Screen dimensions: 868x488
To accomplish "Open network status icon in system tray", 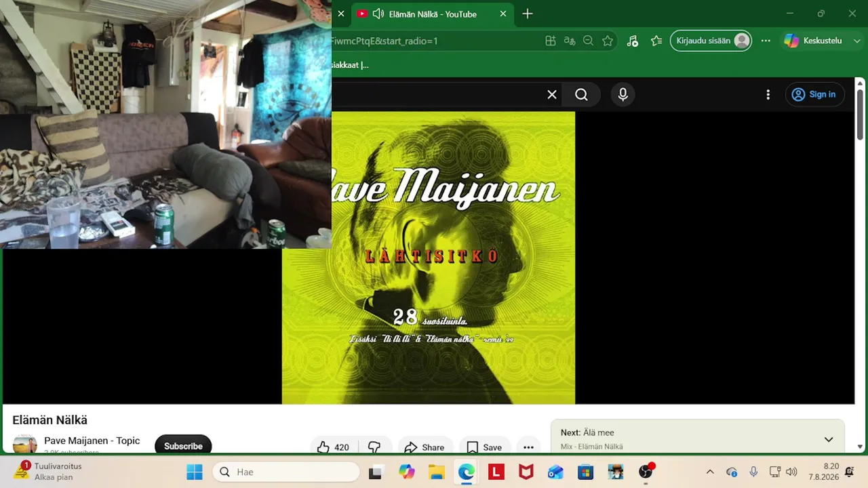I will 775,472.
